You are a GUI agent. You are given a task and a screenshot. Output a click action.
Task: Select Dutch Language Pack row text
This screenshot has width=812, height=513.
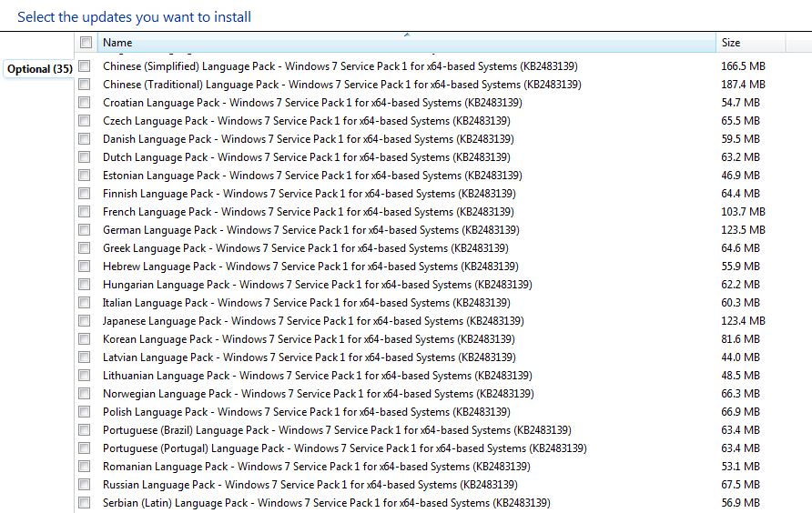307,156
